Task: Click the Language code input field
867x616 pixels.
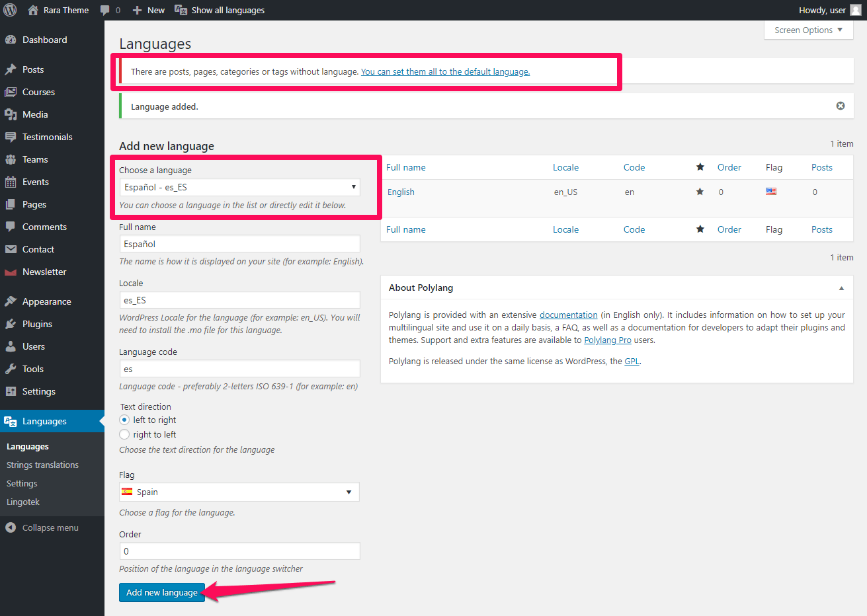Action: click(240, 369)
